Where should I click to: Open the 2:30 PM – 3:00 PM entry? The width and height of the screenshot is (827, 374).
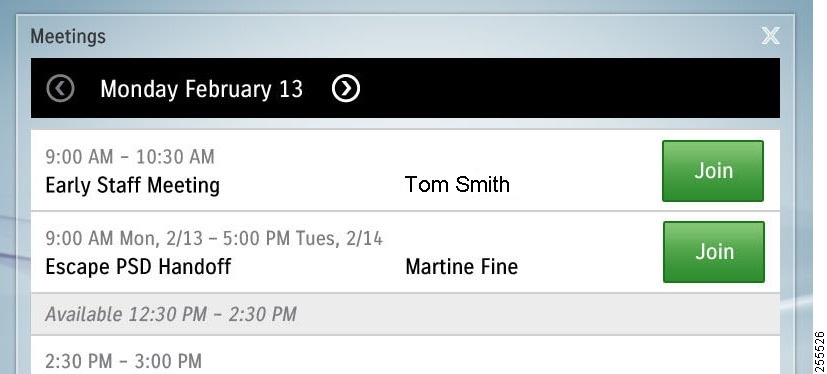pos(405,355)
